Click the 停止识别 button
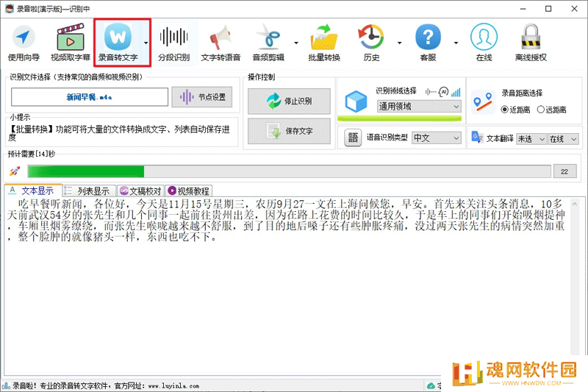This screenshot has width=588, height=392. pyautogui.click(x=289, y=101)
